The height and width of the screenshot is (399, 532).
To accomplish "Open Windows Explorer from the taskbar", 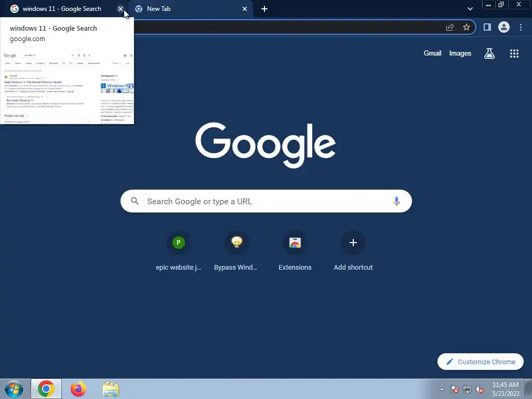I will click(x=111, y=389).
